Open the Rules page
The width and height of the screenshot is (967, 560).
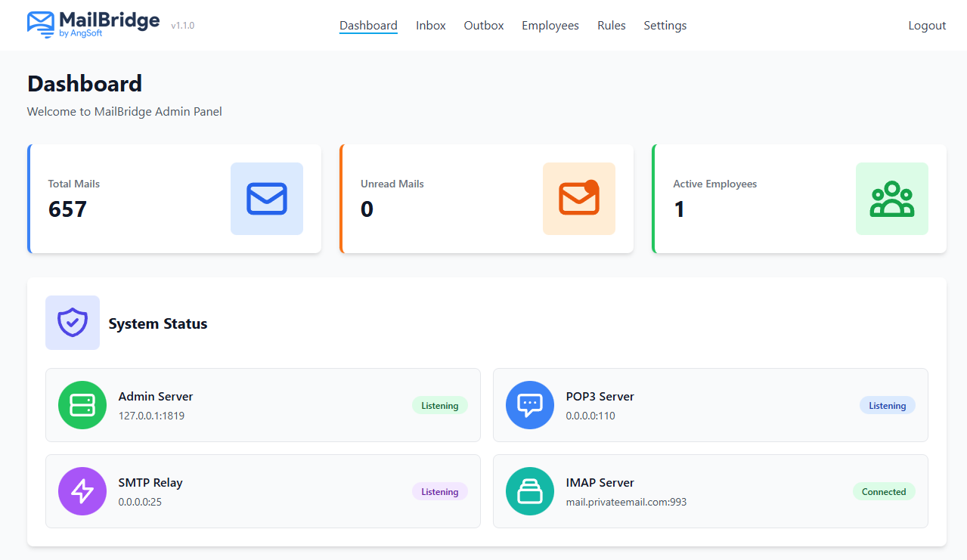point(611,25)
